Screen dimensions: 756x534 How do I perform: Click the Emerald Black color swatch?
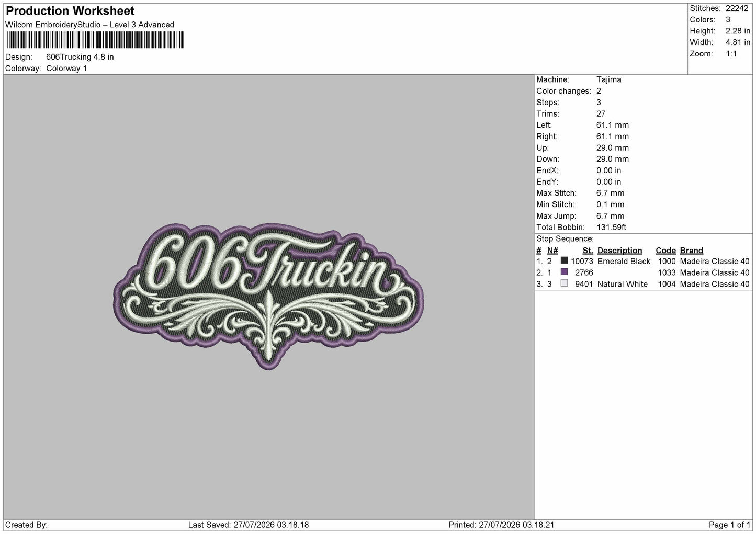(564, 260)
